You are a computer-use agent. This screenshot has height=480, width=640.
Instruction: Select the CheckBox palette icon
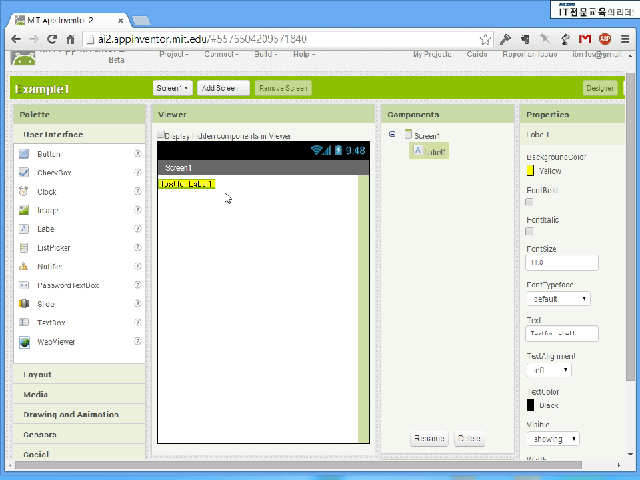click(x=24, y=173)
